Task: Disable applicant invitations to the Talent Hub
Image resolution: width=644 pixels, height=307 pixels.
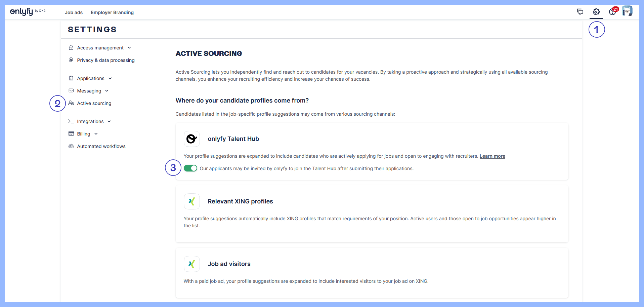Action: 190,168
